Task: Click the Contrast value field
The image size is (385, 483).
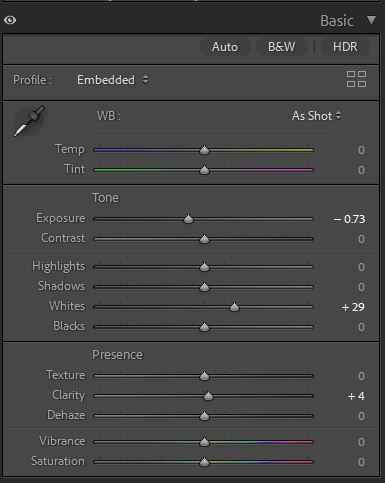Action: (x=361, y=239)
